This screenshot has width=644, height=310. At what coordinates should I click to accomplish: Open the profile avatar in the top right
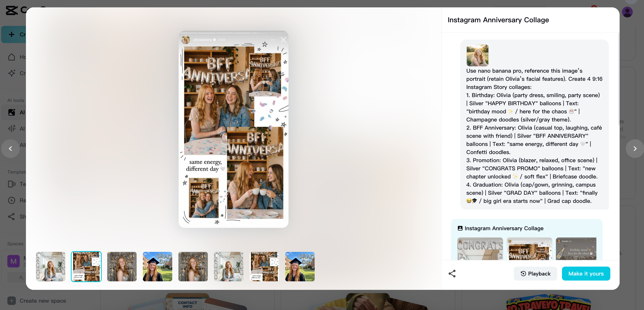pyautogui.click(x=627, y=12)
